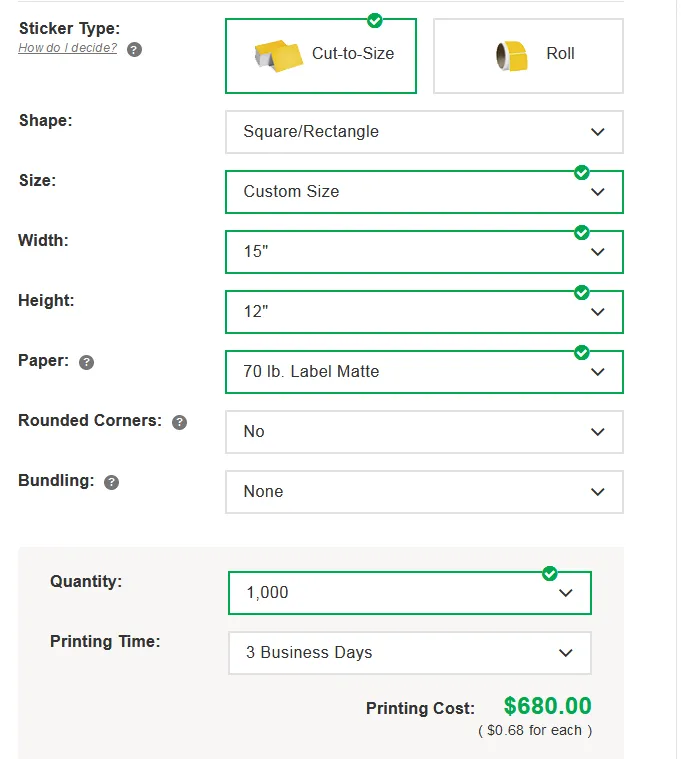
Task: Open Printing Time dropdown showing 3 Business Days
Action: (x=410, y=653)
